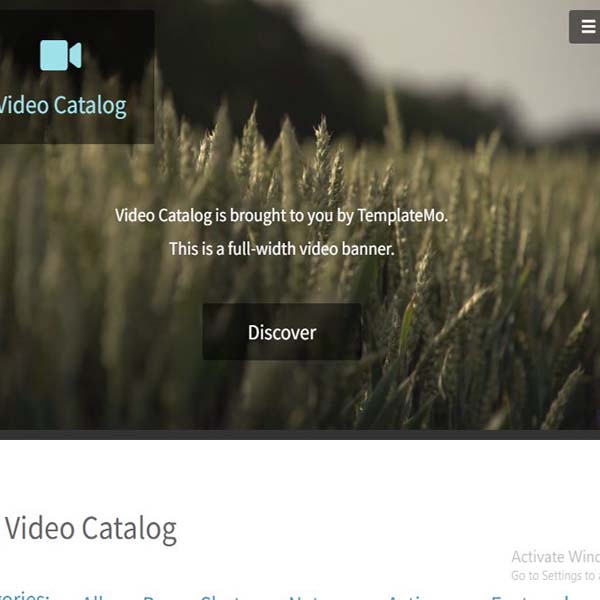Click the Discover button
This screenshot has height=600, width=600.
click(282, 332)
